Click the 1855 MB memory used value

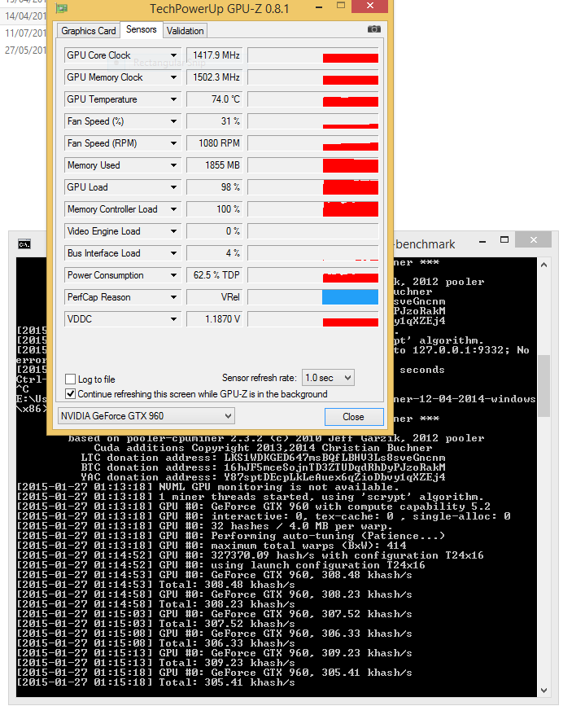point(214,165)
